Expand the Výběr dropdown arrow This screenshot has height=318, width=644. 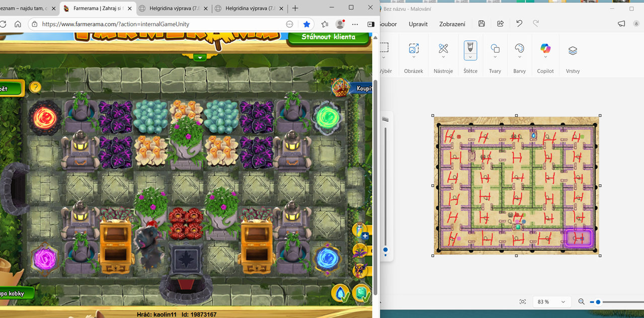384,58
